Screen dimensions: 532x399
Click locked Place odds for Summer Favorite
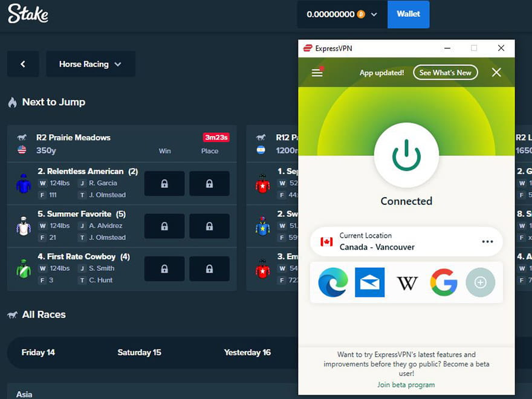tap(209, 226)
